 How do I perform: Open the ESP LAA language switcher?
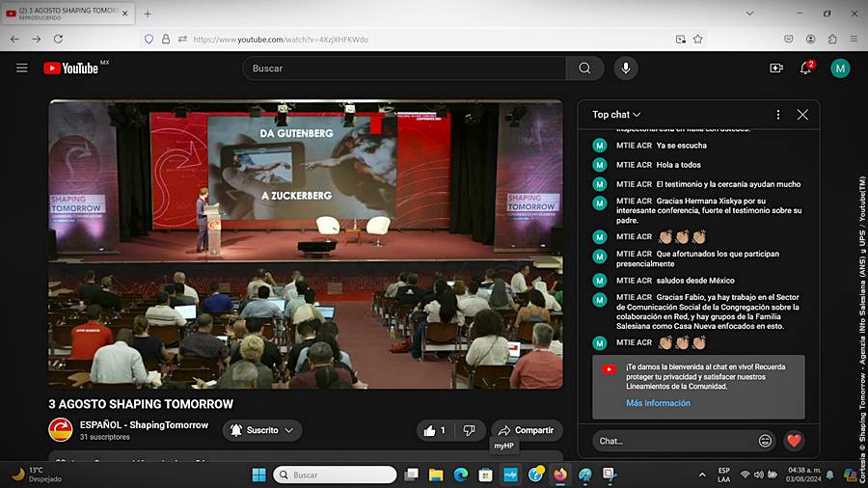click(x=723, y=474)
